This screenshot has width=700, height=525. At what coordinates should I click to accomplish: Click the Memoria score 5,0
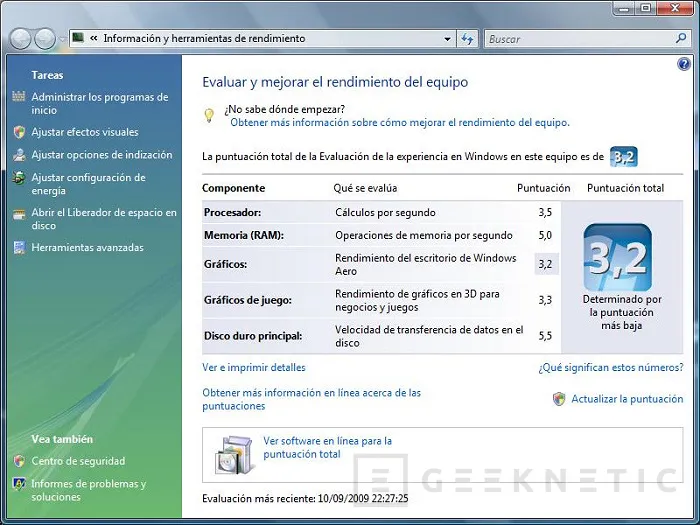click(x=545, y=235)
